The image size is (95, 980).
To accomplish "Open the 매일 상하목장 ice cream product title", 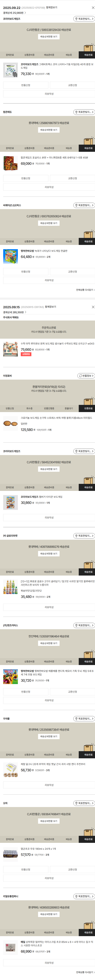I will click(x=57, y=942).
